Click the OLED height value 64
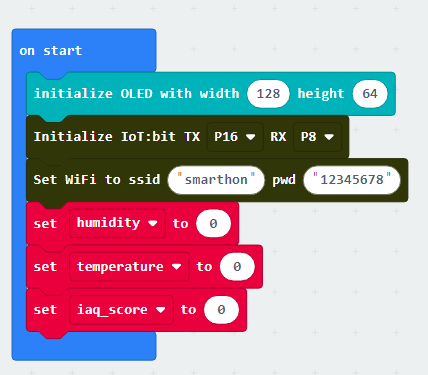Viewport: 428px width, 375px height. [370, 94]
